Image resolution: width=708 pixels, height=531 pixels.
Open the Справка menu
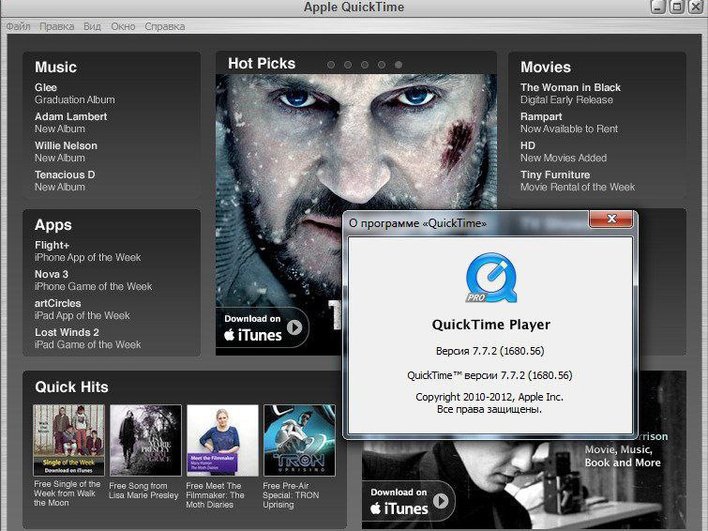pos(164,26)
